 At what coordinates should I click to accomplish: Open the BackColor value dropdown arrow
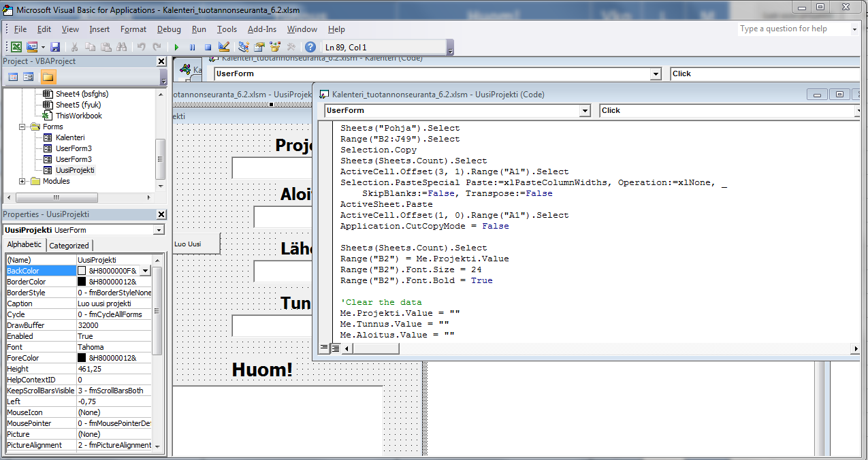pos(145,271)
